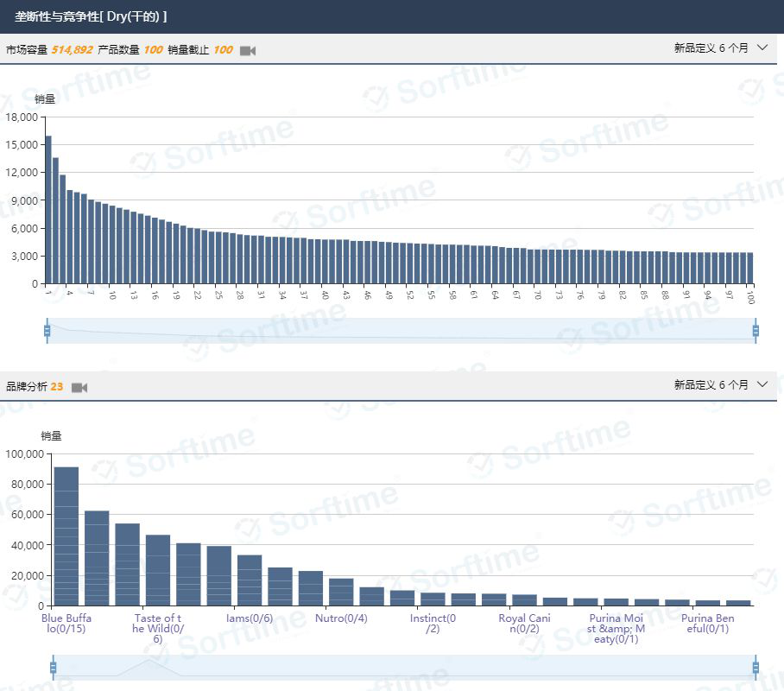Click the Iams brand bar
Image resolution: width=784 pixels, height=691 pixels.
[250, 580]
